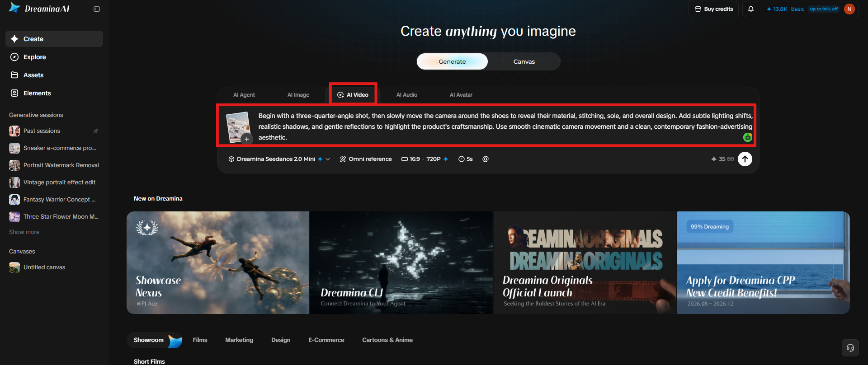
Task: Open Vintage portrait effect edit session
Action: (54, 182)
